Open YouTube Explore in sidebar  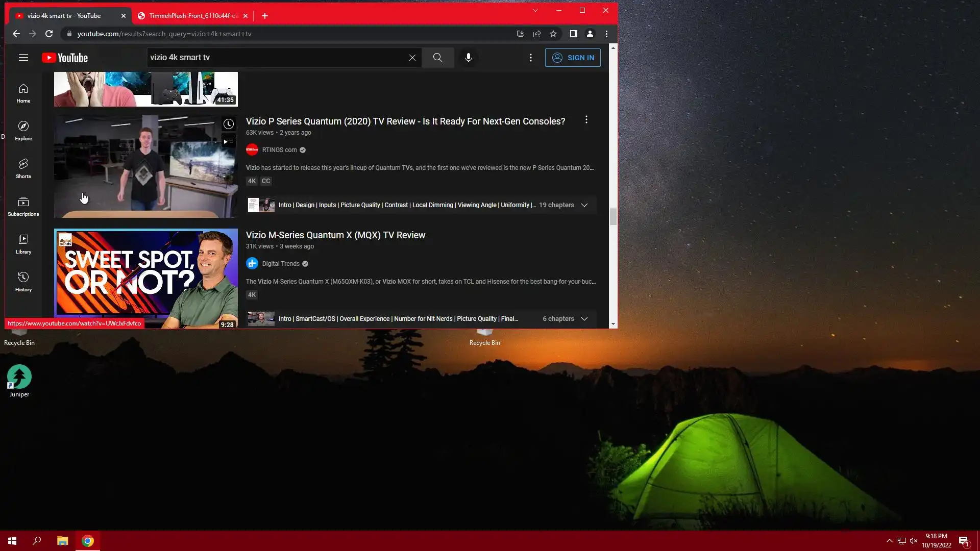pyautogui.click(x=23, y=131)
